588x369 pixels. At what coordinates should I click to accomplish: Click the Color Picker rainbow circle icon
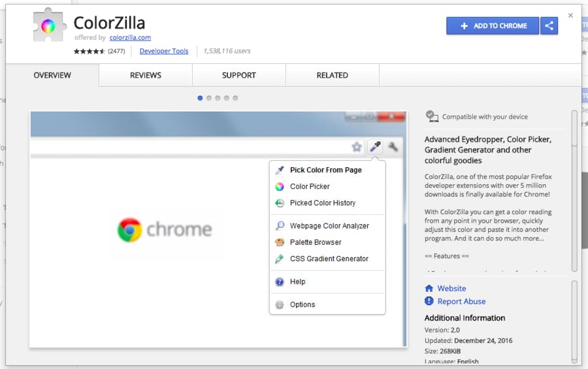point(280,186)
